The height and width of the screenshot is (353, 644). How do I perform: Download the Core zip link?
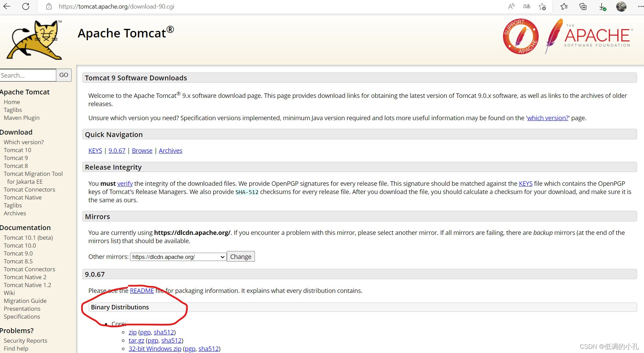(x=132, y=332)
